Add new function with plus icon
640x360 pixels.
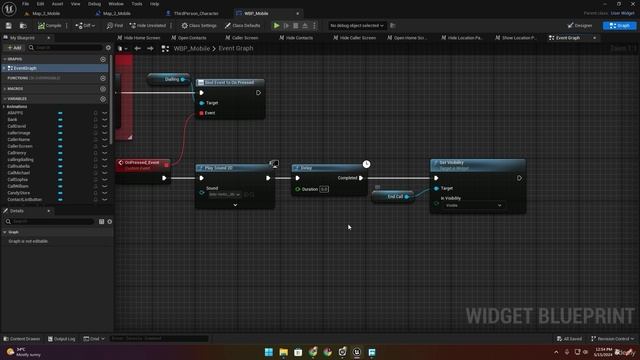point(103,78)
